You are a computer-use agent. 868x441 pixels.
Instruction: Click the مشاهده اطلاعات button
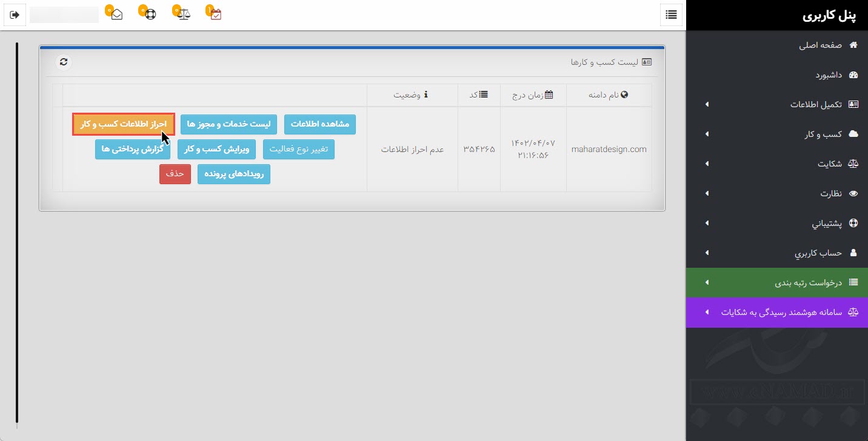point(320,124)
